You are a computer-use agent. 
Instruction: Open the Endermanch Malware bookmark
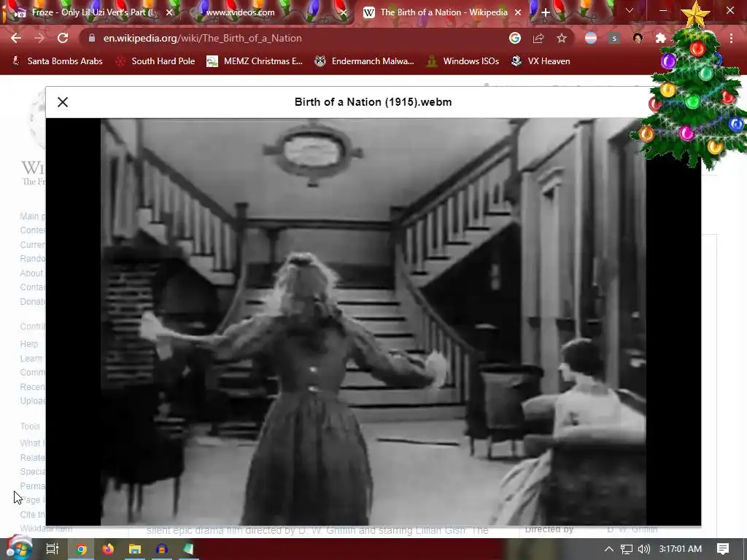[x=365, y=61]
